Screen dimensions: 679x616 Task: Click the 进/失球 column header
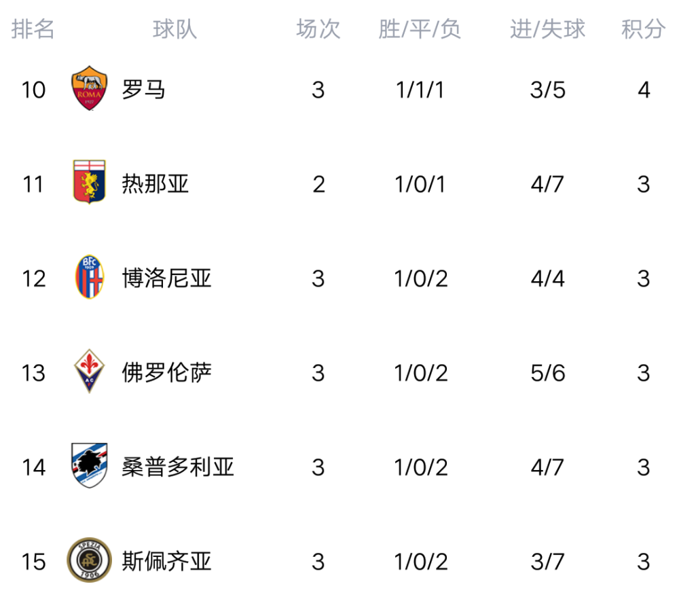click(x=547, y=29)
